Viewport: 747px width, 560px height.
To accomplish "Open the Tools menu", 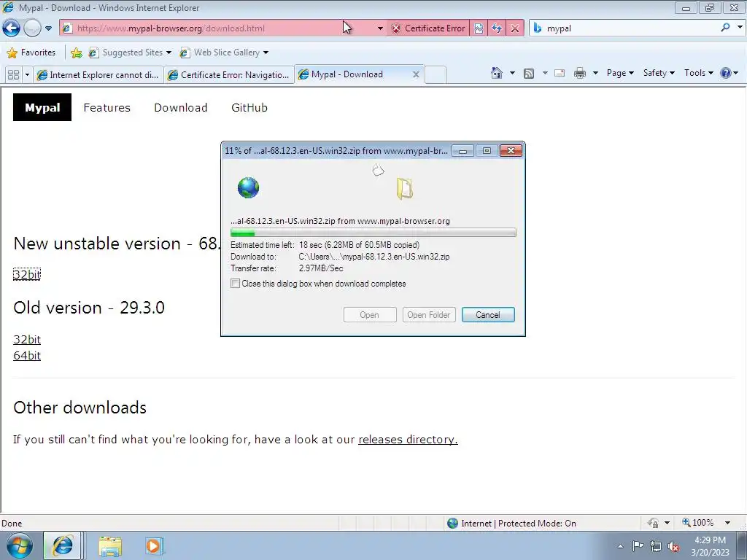I will (698, 73).
